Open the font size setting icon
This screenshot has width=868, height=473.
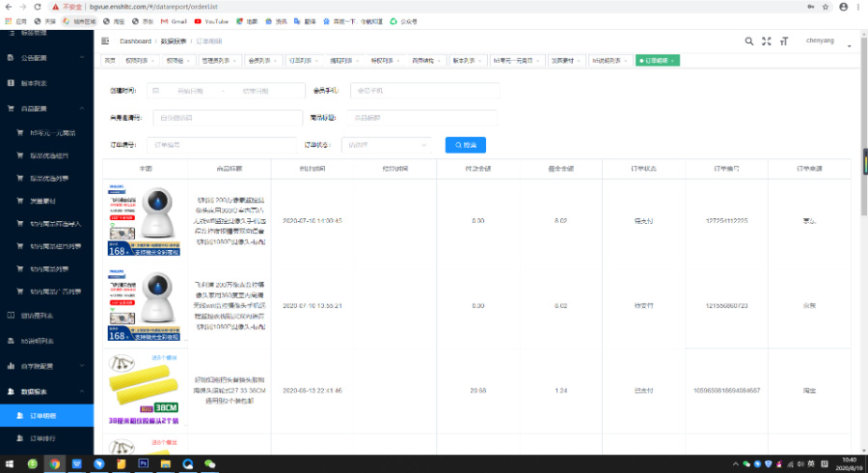point(784,42)
